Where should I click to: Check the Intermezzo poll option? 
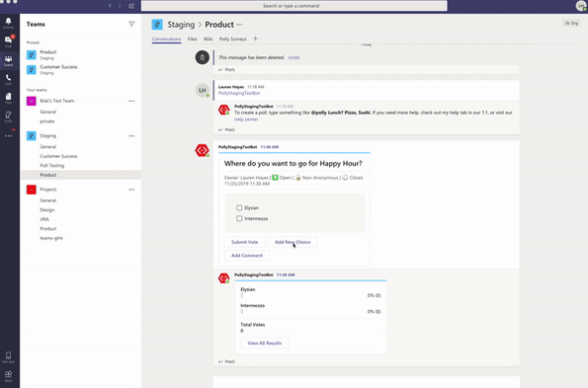tap(239, 218)
